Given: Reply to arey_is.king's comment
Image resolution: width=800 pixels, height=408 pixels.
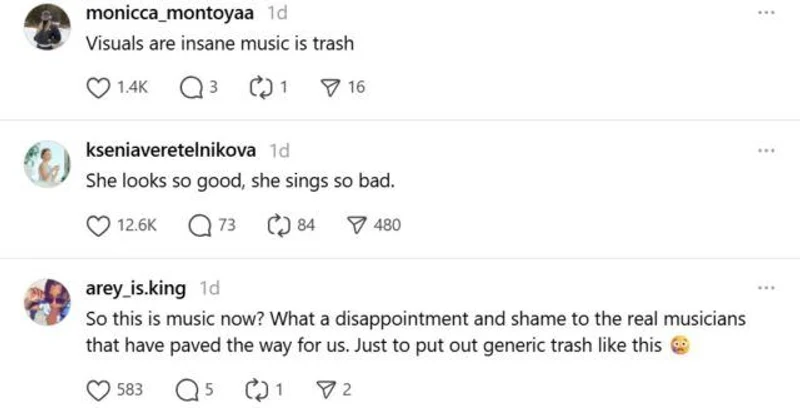Looking at the screenshot, I should (x=185, y=390).
